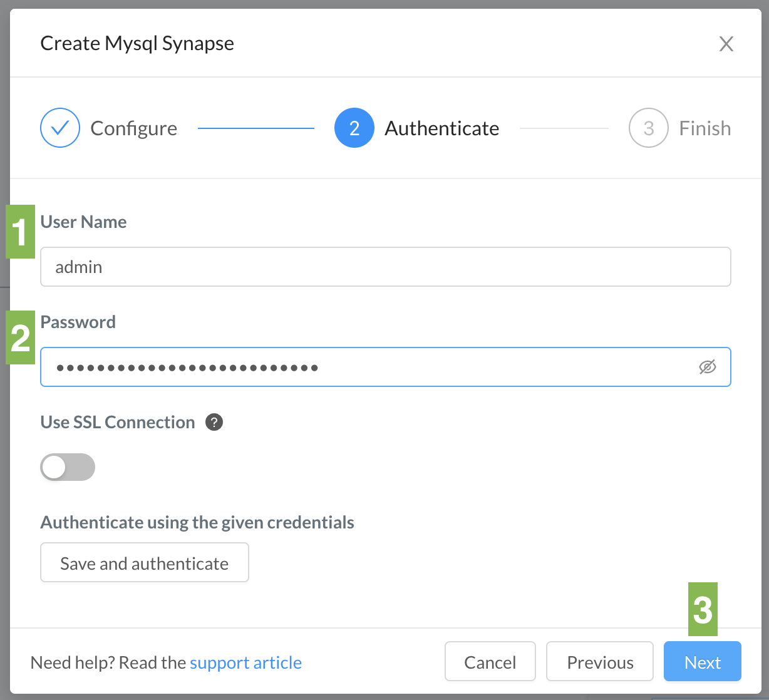Click the SSL Connection help question-mark icon

[214, 422]
